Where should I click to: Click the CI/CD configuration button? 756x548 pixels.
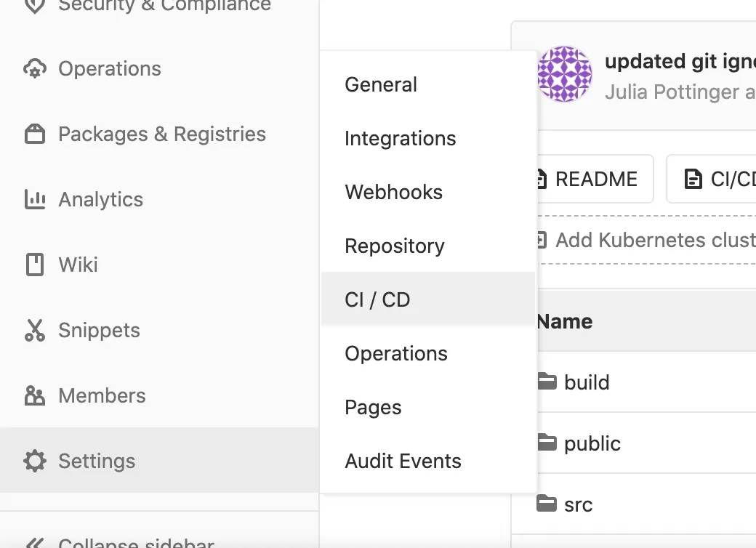pyautogui.click(x=711, y=179)
